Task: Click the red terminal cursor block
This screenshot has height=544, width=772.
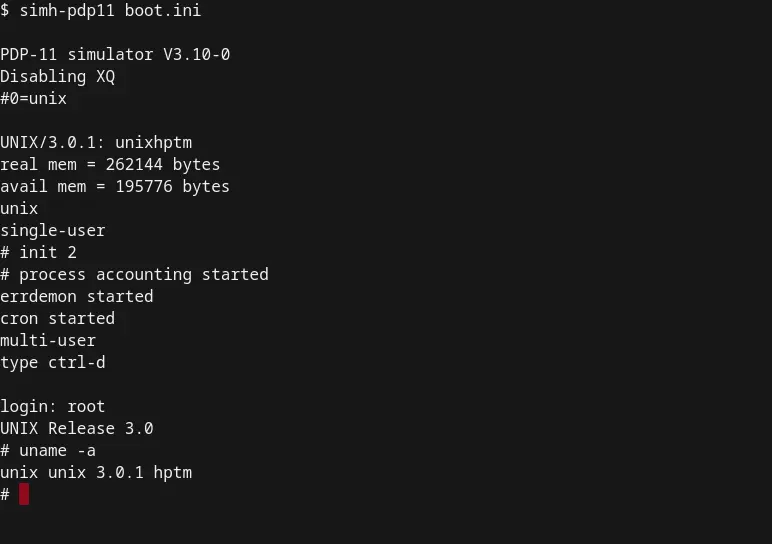Action: pos(24,494)
